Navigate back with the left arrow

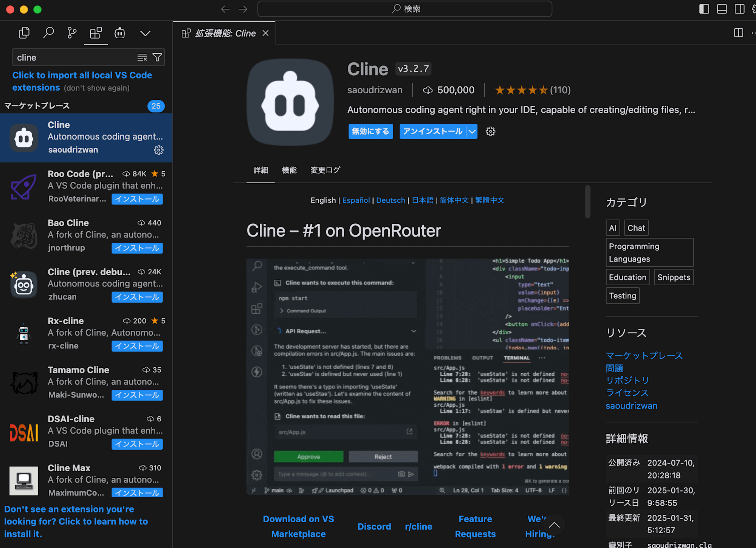pos(225,9)
